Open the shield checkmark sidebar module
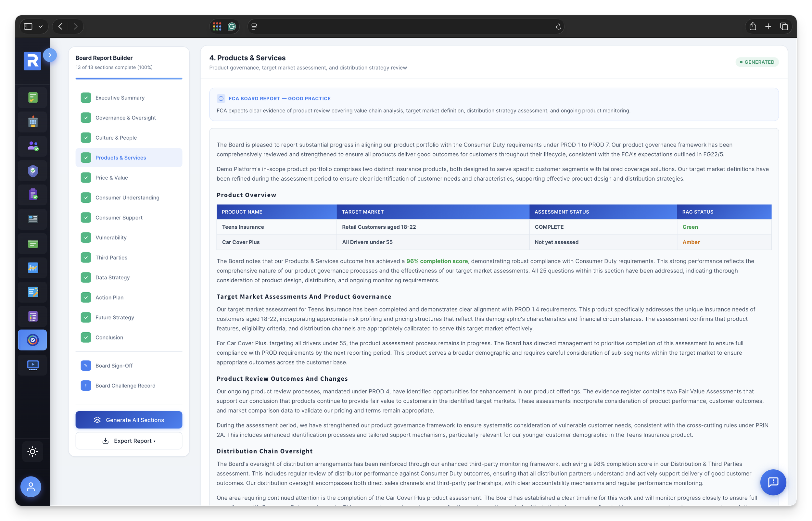 [x=33, y=171]
